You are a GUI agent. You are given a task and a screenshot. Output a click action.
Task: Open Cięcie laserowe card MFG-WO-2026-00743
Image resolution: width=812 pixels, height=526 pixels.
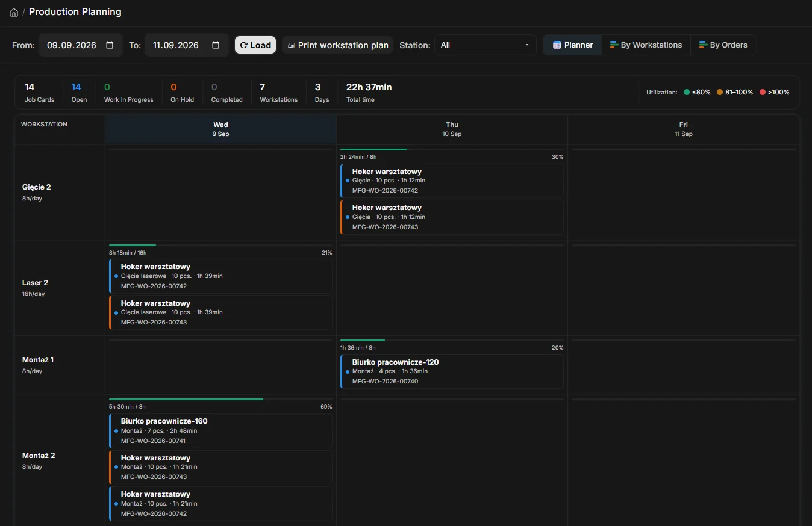click(220, 312)
